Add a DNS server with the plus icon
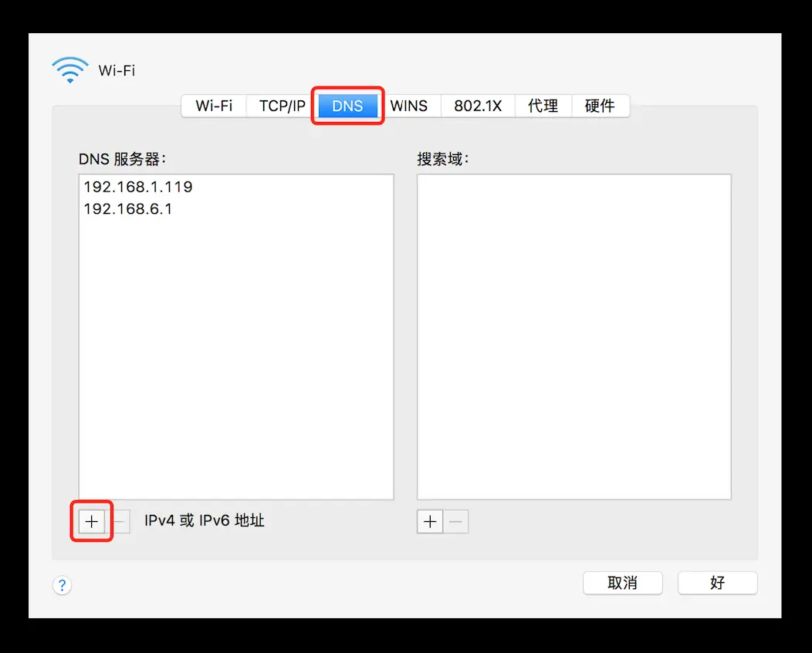Viewport: 812px width, 653px height. click(90, 521)
